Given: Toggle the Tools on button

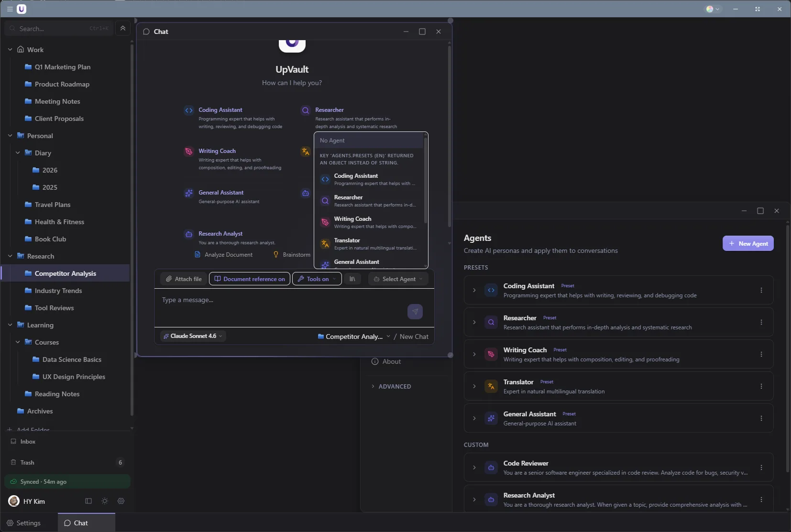Looking at the screenshot, I should pos(317,279).
